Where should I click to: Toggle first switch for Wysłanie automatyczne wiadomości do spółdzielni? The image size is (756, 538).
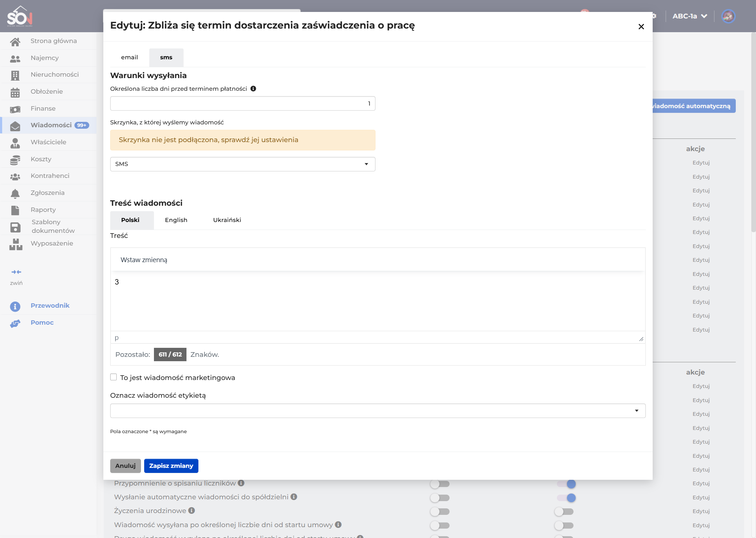(x=440, y=498)
